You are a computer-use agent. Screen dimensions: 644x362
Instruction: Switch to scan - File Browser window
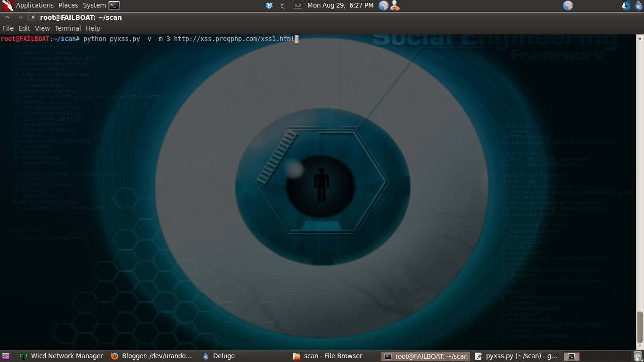pyautogui.click(x=334, y=356)
